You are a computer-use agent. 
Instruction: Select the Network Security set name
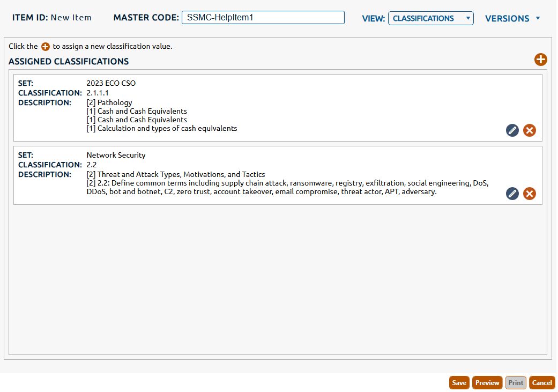116,155
